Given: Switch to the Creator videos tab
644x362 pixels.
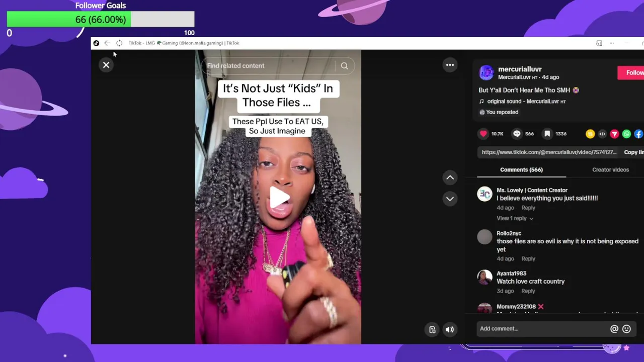Looking at the screenshot, I should (x=610, y=170).
